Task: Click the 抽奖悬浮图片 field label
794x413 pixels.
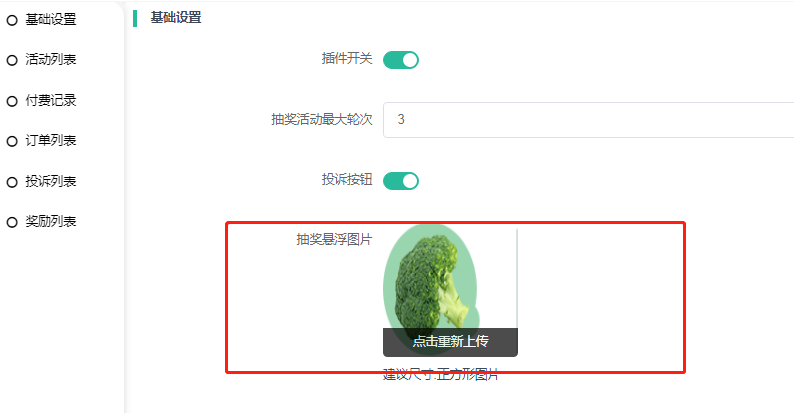Action: click(x=334, y=239)
